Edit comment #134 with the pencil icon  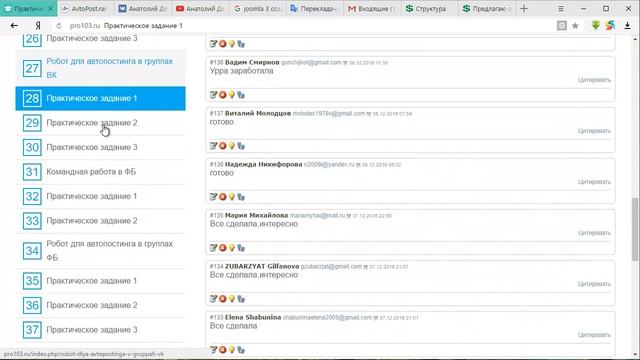213,299
